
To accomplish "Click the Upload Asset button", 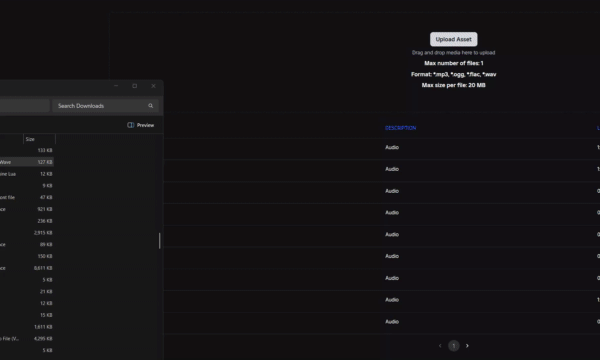I will click(453, 39).
